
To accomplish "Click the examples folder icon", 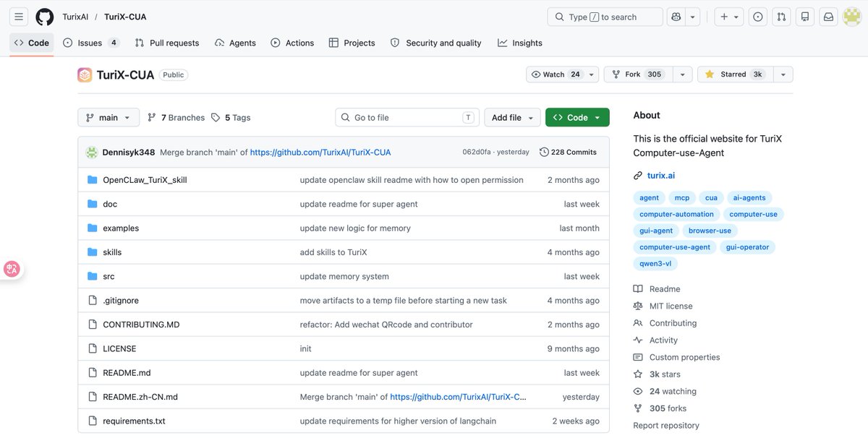I will pos(92,228).
